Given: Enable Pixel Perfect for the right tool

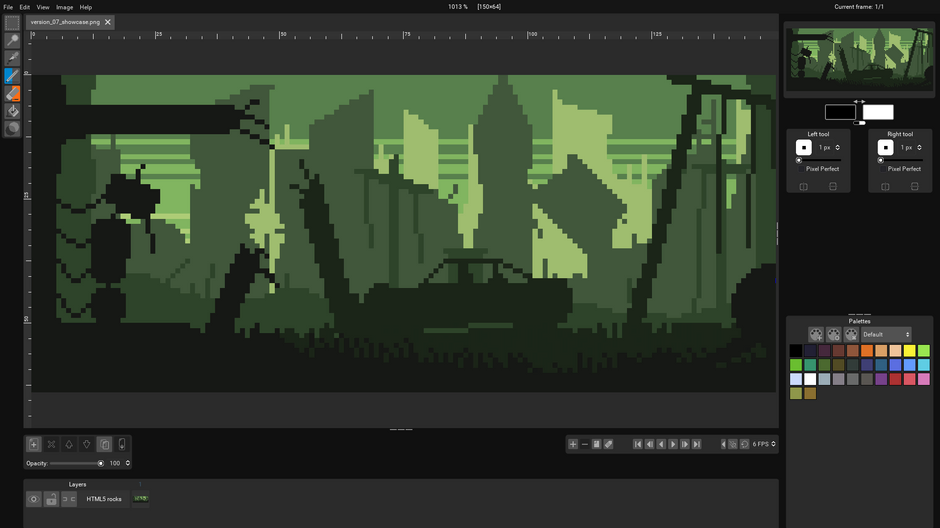Looking at the screenshot, I should (881, 168).
